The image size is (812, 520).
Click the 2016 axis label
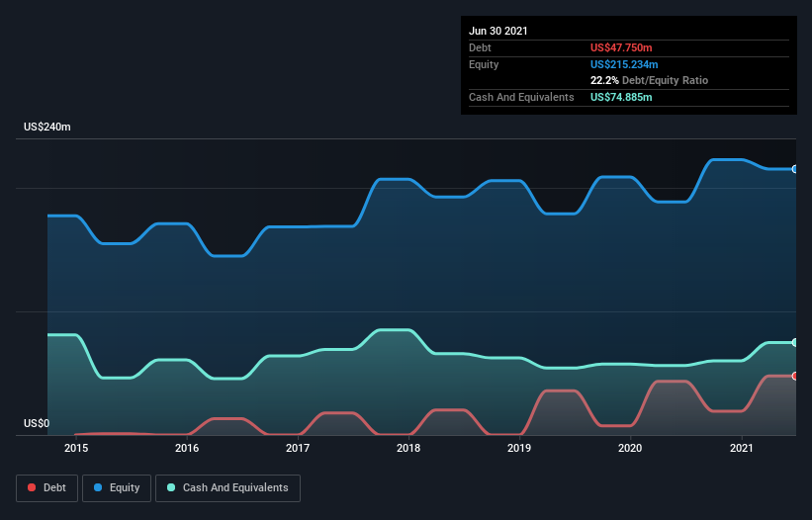[187, 448]
